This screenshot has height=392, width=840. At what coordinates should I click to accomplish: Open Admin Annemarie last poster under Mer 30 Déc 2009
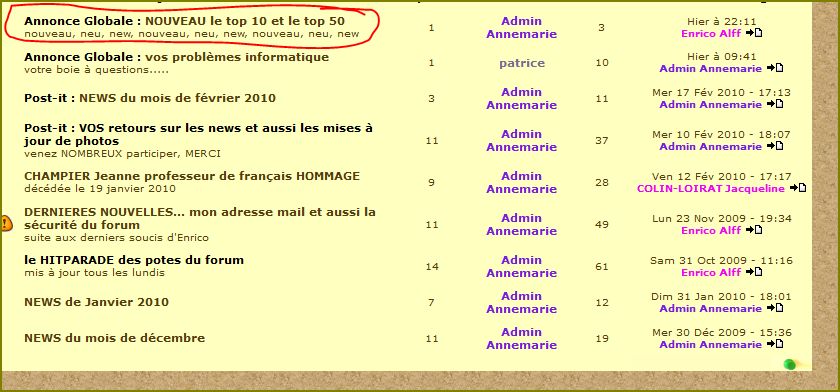click(710, 344)
